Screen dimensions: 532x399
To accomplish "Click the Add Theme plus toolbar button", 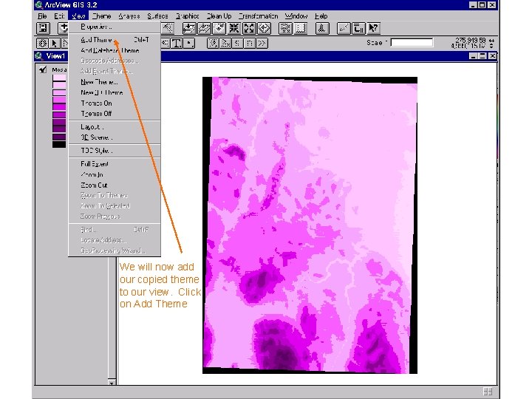I will (x=63, y=28).
